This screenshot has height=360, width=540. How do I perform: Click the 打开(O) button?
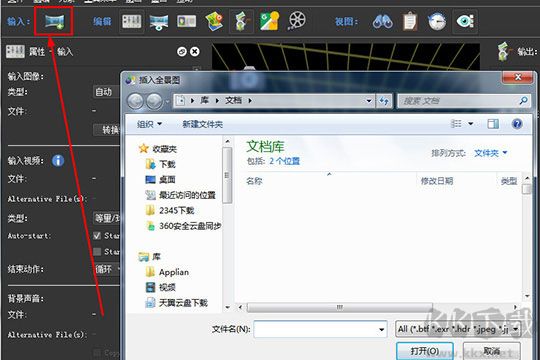point(424,351)
